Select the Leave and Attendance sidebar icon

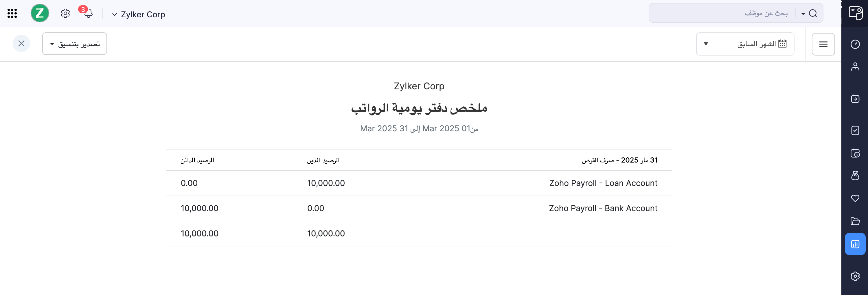(x=855, y=153)
